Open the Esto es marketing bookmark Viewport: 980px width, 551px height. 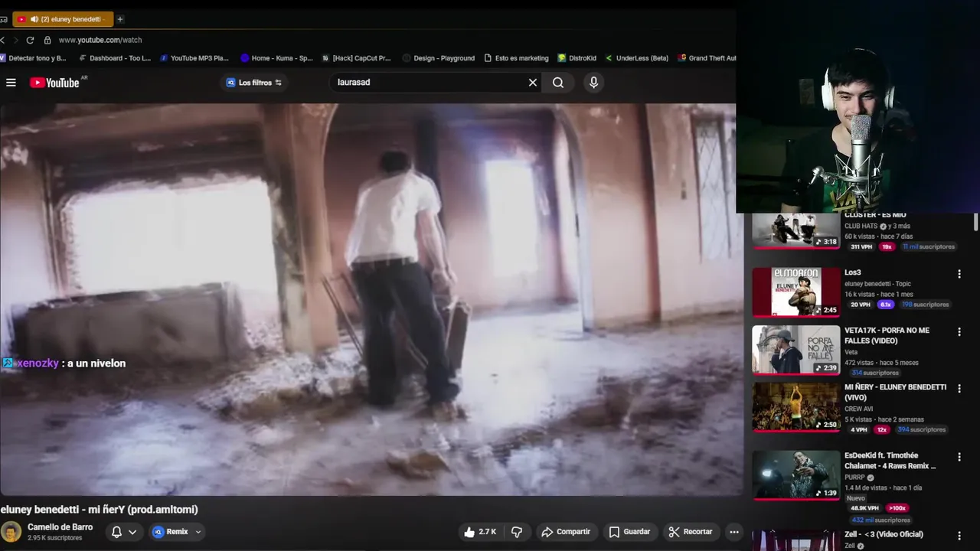[x=517, y=58]
